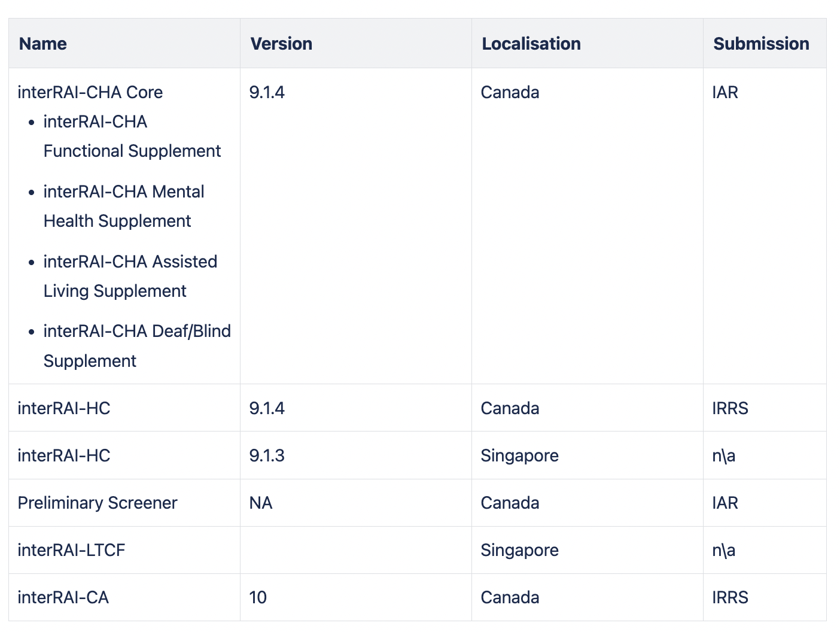Click the empty version cell for interRAI-LTCF
840x632 pixels.
[355, 550]
